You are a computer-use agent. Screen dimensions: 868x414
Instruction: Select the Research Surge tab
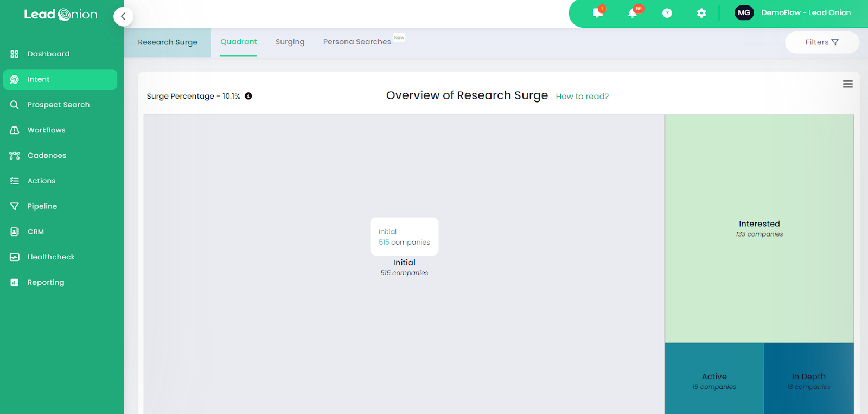coord(168,42)
